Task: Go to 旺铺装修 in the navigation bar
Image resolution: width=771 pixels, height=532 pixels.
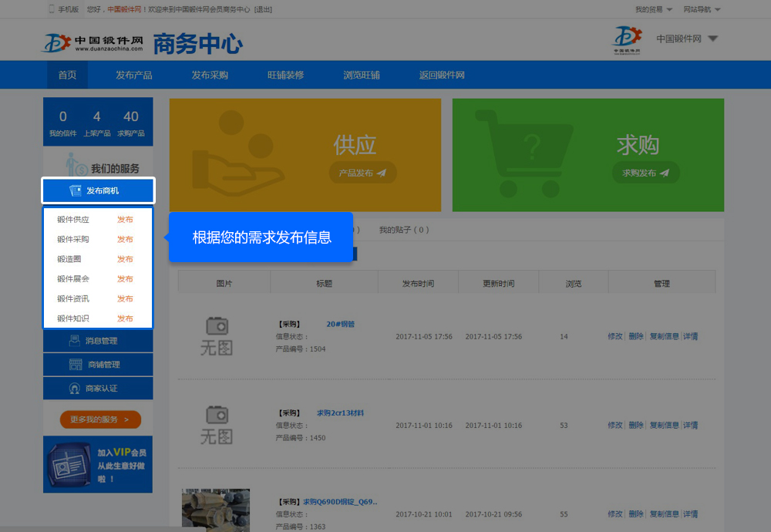Action: coord(285,75)
